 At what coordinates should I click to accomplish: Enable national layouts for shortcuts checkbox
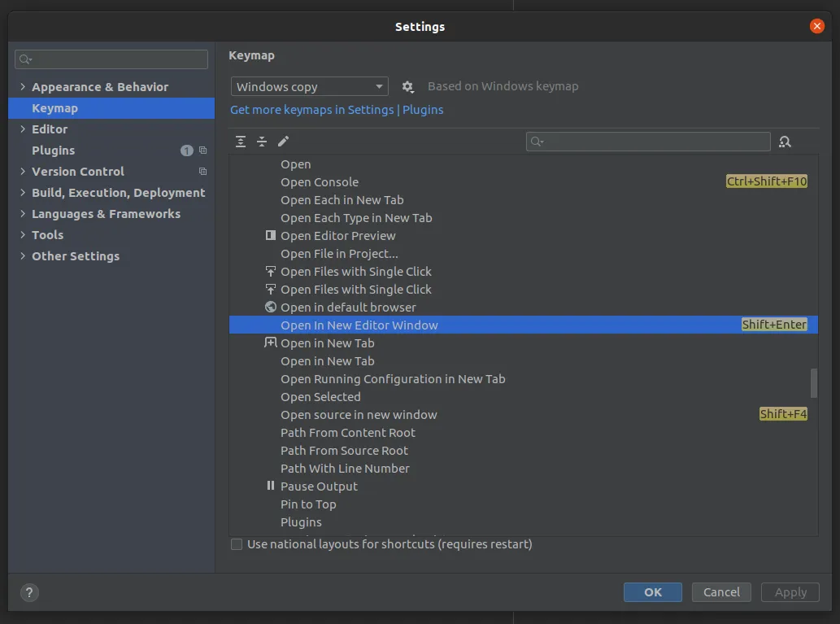pos(237,544)
